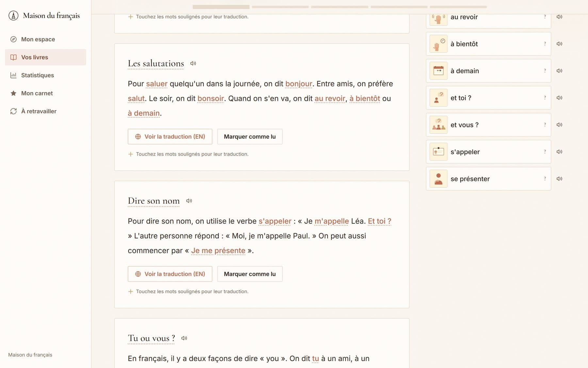Viewport: 588px width, 368px height.
Task: Reveal meaning hint for s'appeler
Action: coord(545,152)
